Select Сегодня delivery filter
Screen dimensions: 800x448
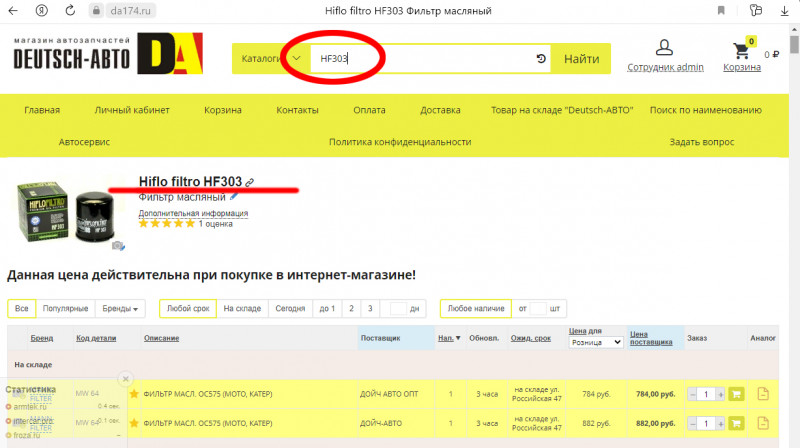290,308
